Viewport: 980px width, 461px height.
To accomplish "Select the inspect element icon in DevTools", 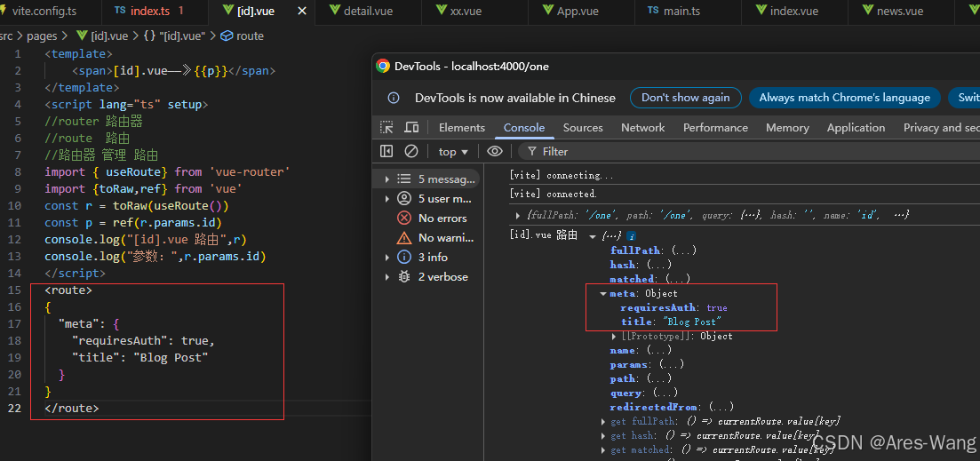I will click(386, 128).
